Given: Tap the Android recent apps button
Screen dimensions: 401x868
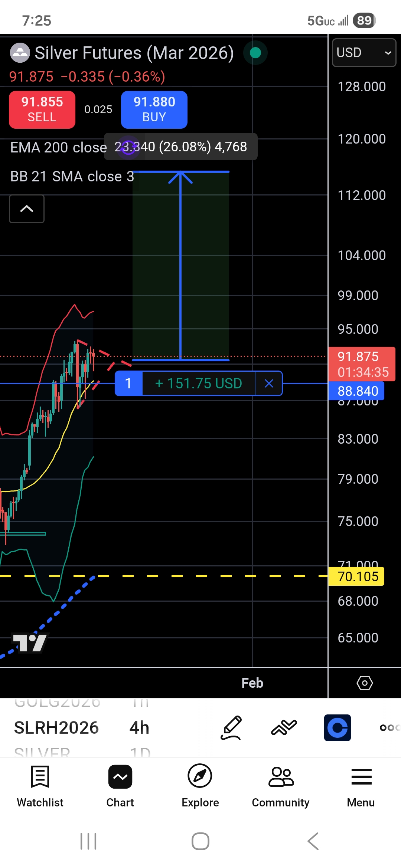Looking at the screenshot, I should click(88, 841).
